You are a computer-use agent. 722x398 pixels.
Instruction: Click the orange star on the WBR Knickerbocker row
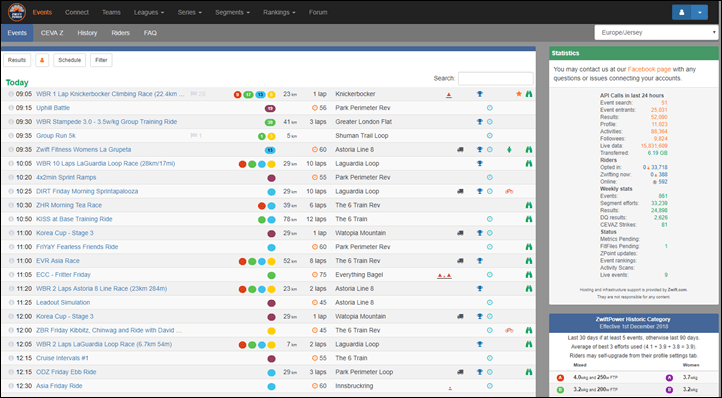[x=519, y=94]
